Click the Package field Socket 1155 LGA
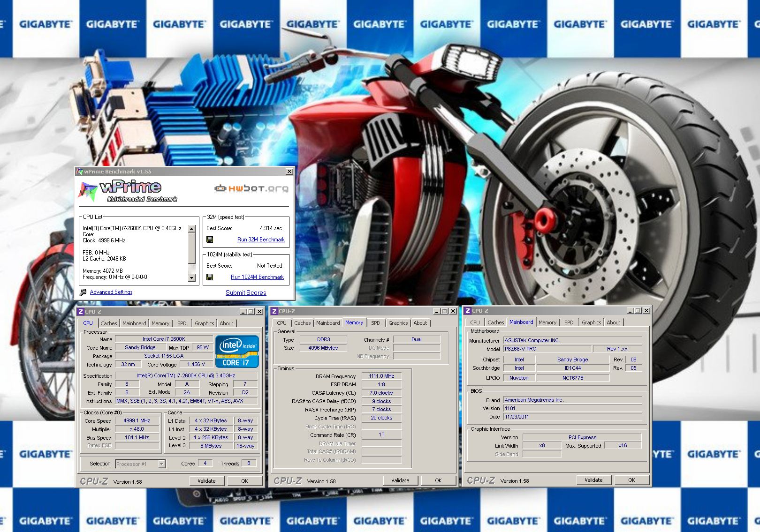 click(164, 356)
